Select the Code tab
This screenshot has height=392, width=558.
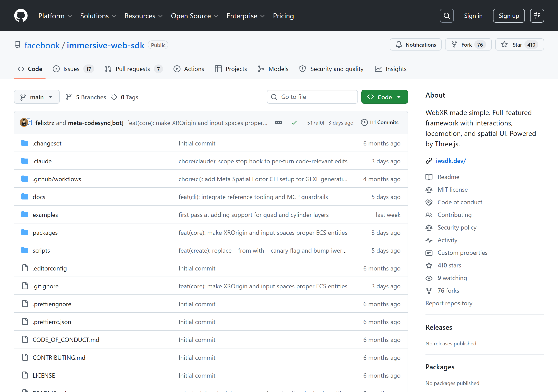[30, 69]
